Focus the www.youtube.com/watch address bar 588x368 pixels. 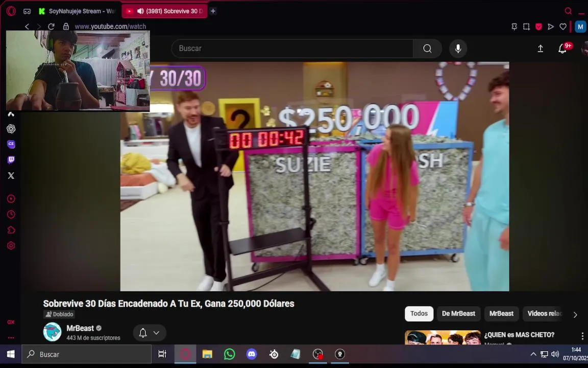[110, 27]
